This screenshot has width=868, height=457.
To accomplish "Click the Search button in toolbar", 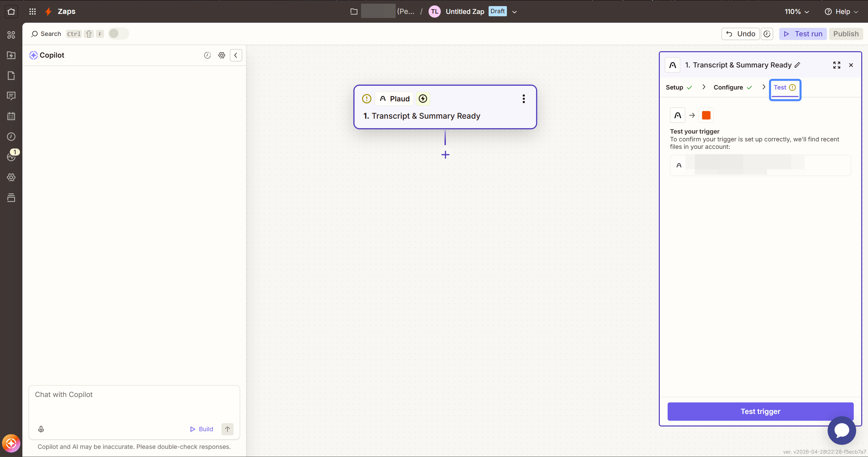I will click(46, 34).
